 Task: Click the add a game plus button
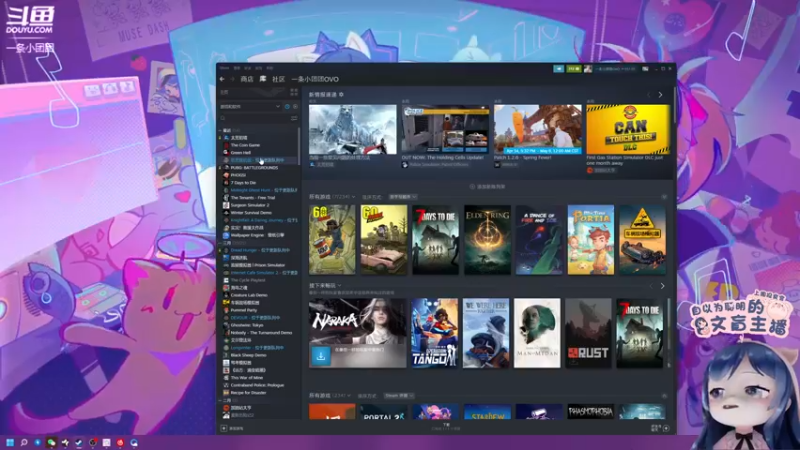click(x=223, y=429)
